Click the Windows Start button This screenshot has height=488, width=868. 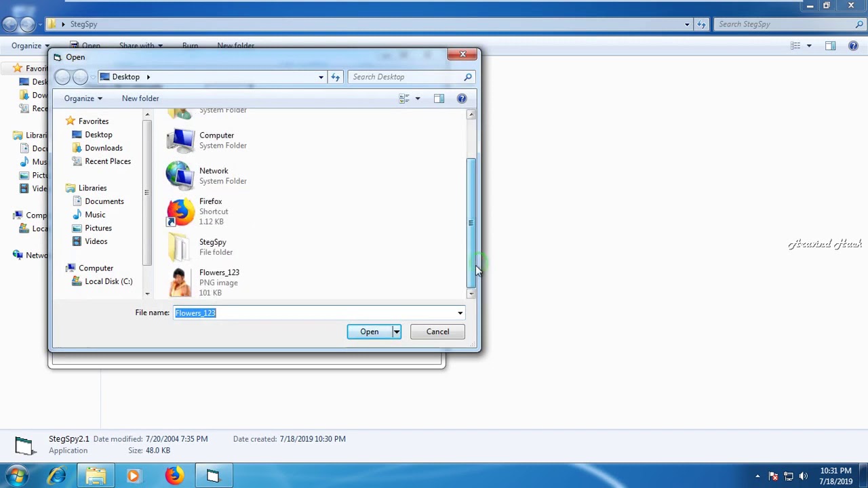coord(16,476)
